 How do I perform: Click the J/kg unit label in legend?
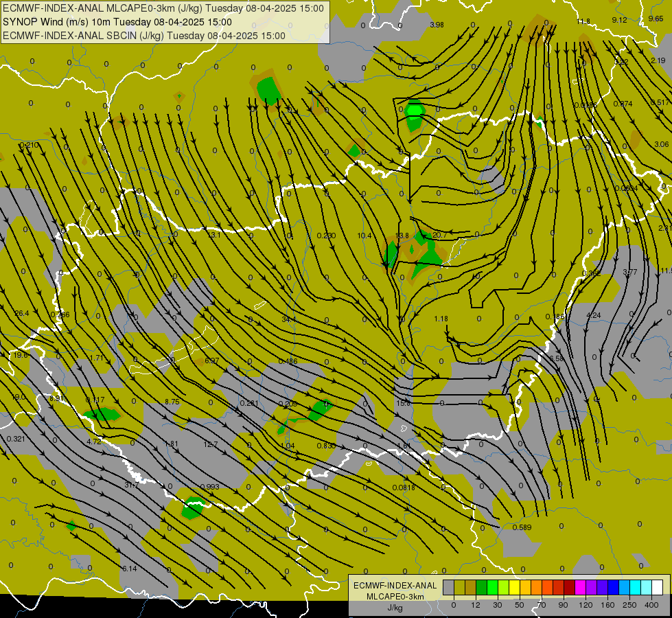coord(395,608)
